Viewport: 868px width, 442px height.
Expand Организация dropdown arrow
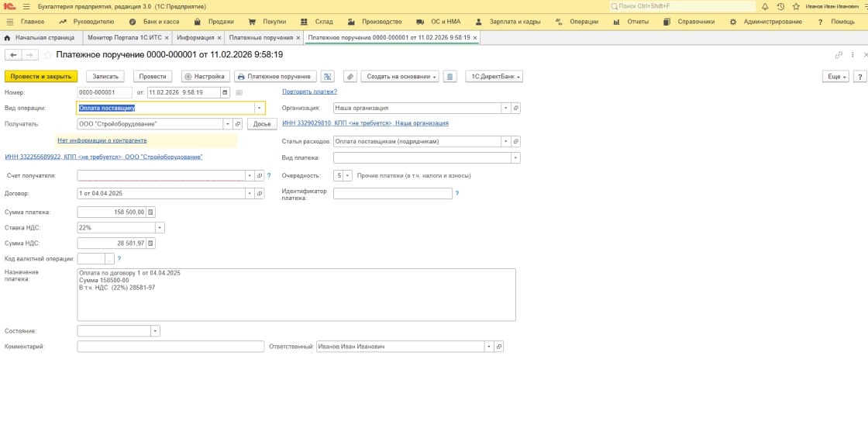click(505, 108)
